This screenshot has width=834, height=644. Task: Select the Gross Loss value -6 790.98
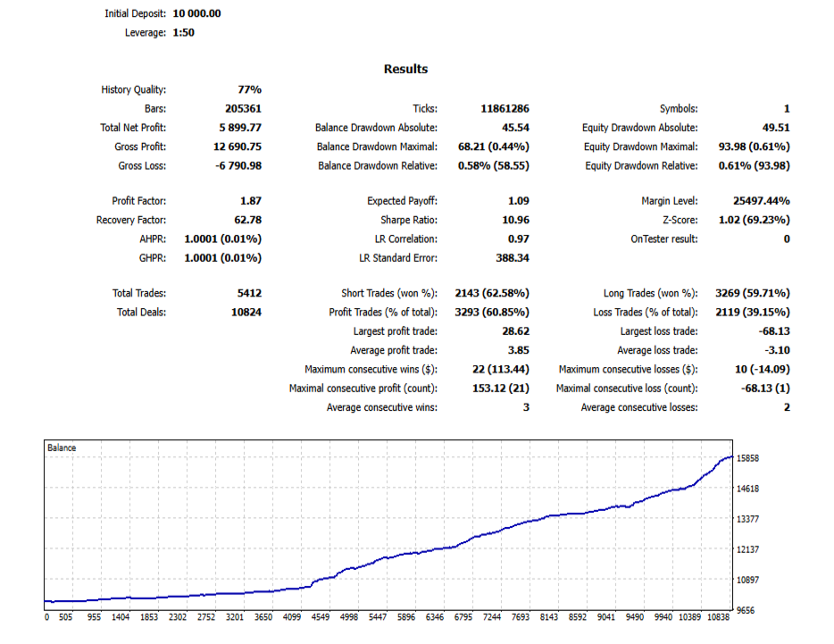click(x=238, y=166)
